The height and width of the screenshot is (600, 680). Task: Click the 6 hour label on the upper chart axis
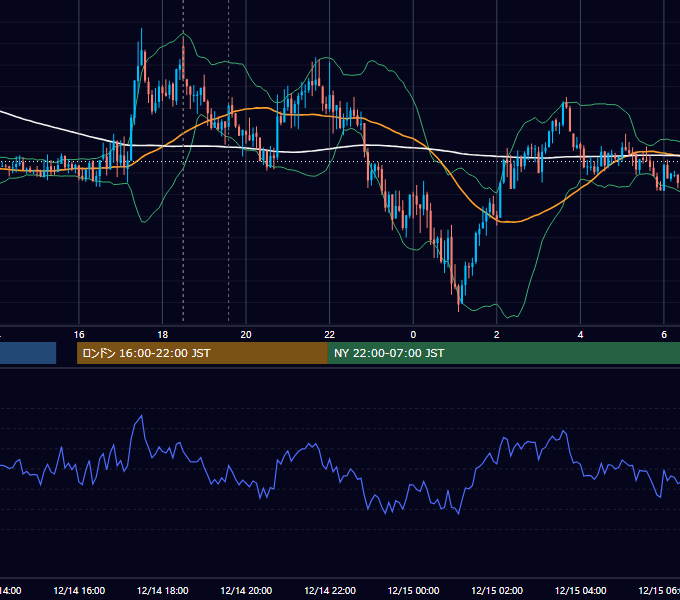664,335
